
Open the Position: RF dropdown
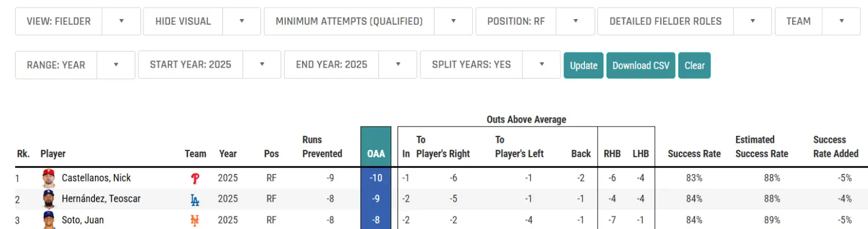coord(575,21)
